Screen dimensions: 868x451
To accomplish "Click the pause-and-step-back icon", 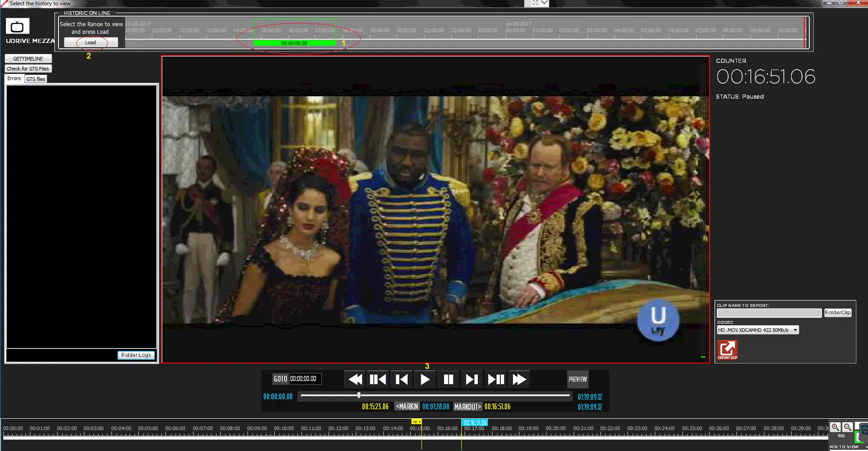I will click(x=378, y=379).
